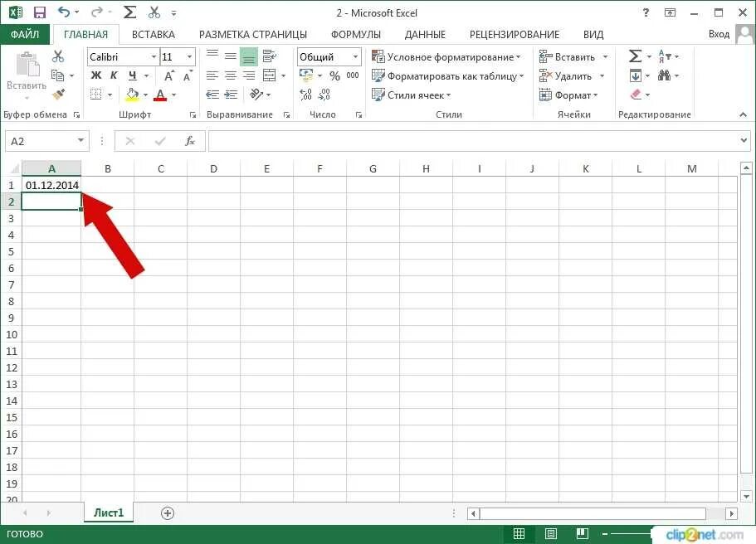Viewport: 756px width, 544px height.
Task: Click the accounting currency format icon
Action: (306, 75)
